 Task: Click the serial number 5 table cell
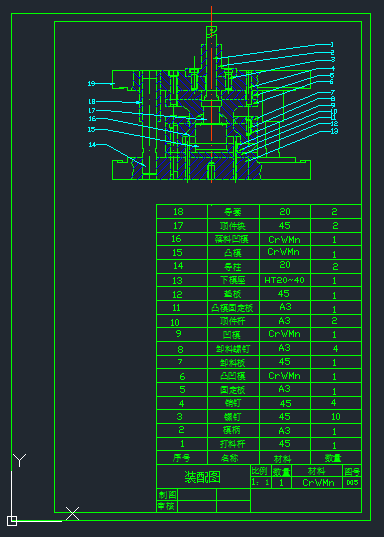[182, 390]
